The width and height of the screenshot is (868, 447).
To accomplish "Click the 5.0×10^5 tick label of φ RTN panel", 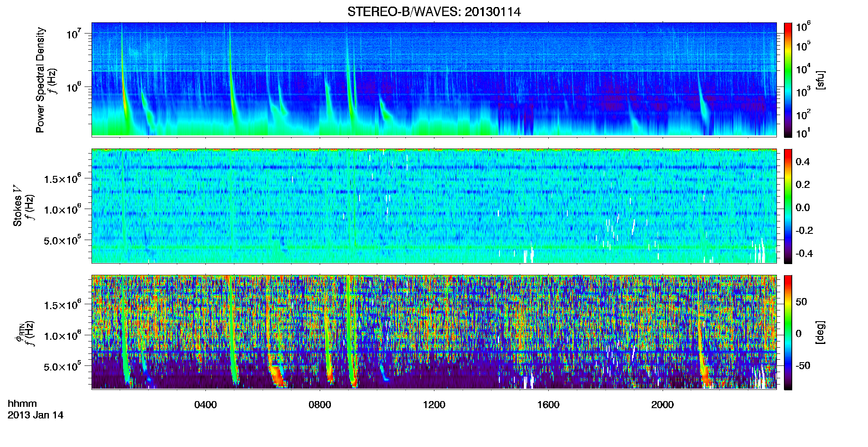I will coord(63,366).
